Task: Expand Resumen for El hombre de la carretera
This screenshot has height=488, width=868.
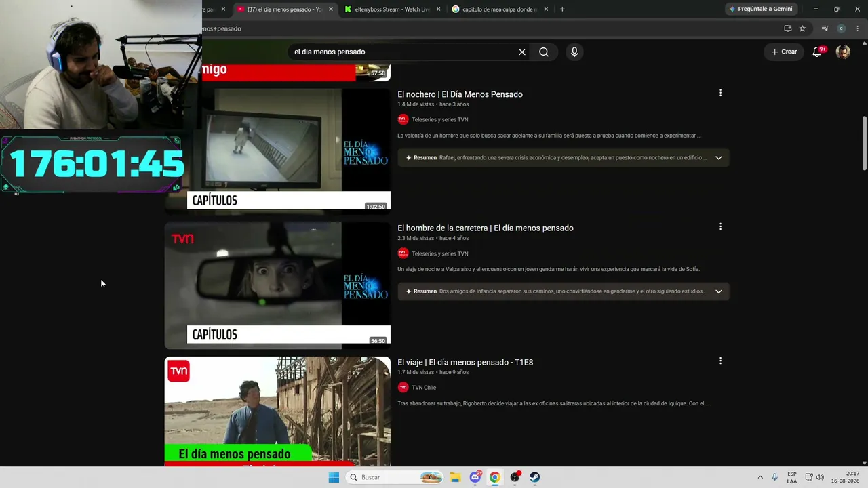Action: 719,291
